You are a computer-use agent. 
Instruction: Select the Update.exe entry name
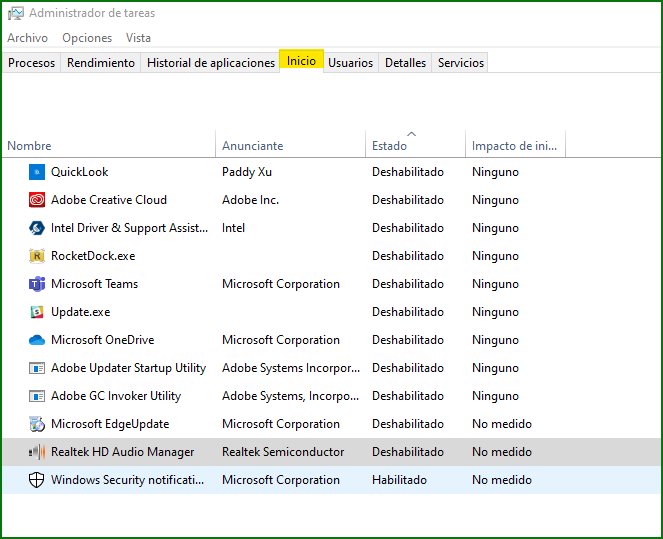tap(80, 312)
